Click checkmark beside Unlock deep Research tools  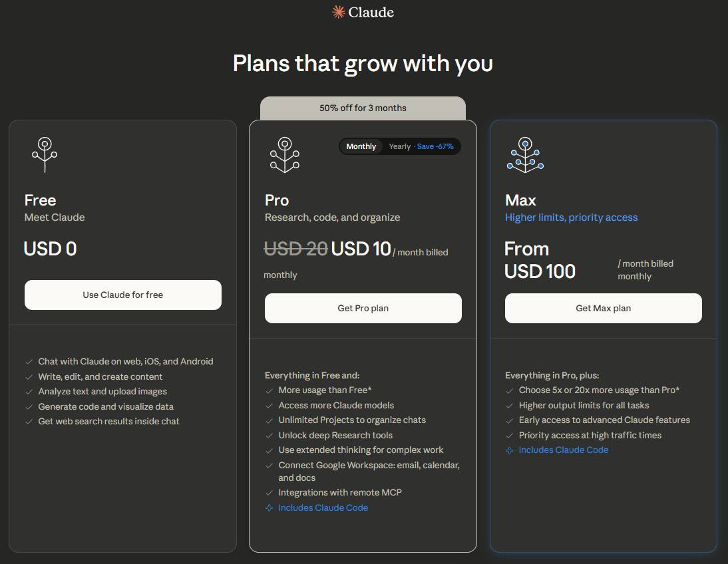[270, 436]
